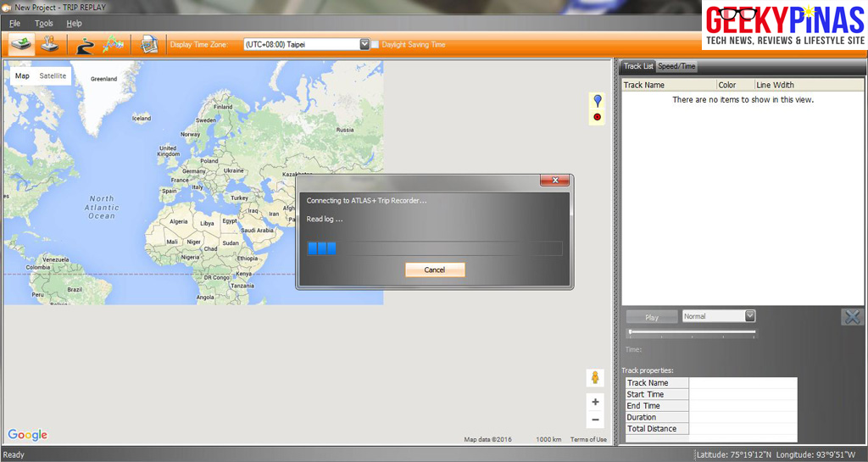The image size is (868, 462).
Task: Click the Read log progress bar
Action: coord(435,248)
